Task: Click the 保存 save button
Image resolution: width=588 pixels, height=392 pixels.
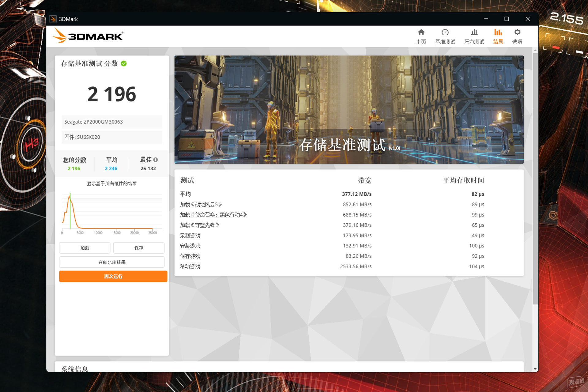Action: [139, 248]
